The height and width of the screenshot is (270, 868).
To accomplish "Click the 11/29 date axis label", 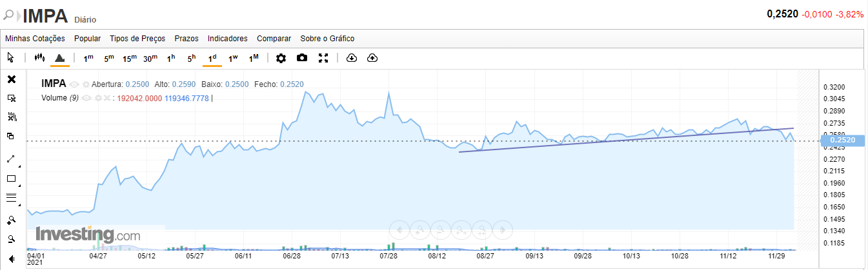I will 776,256.
